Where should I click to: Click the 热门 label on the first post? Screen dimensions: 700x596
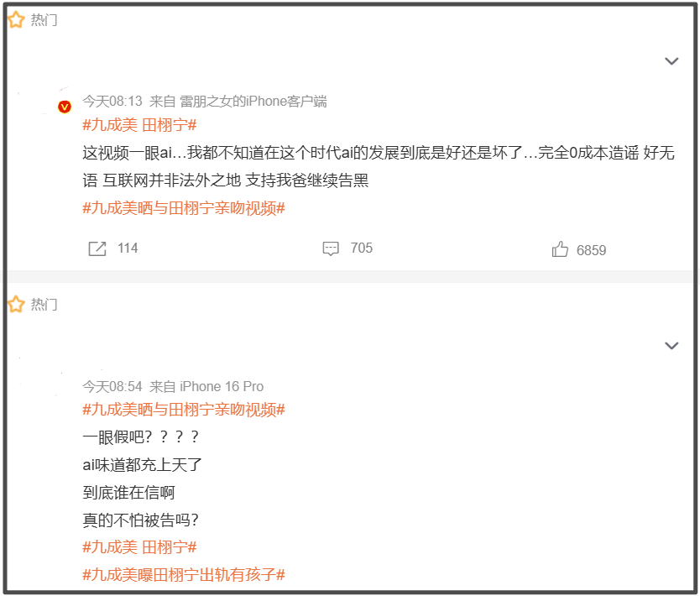coord(44,20)
